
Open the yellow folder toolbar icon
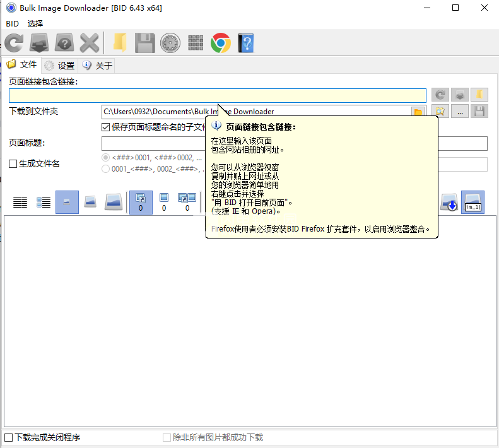(x=120, y=43)
